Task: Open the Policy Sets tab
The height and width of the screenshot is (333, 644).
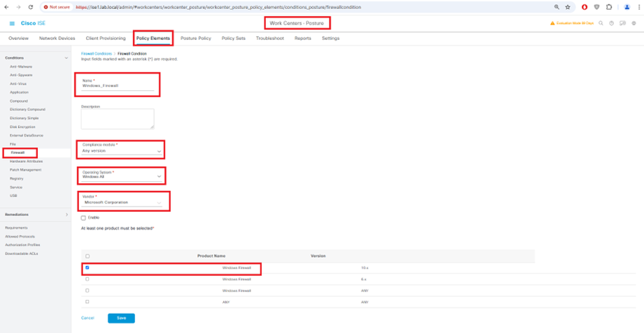Action: click(x=233, y=38)
